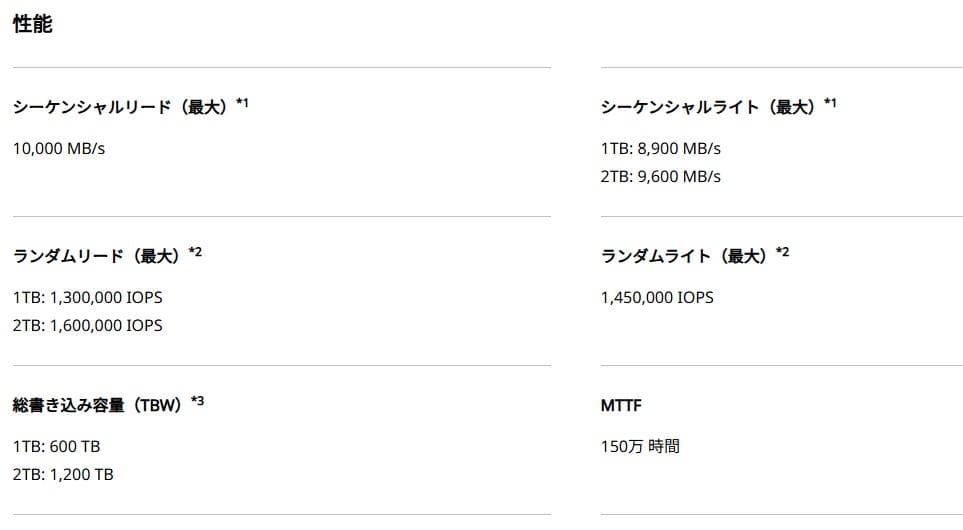Select the 1TB: 8,900 MB/s value

pos(660,149)
